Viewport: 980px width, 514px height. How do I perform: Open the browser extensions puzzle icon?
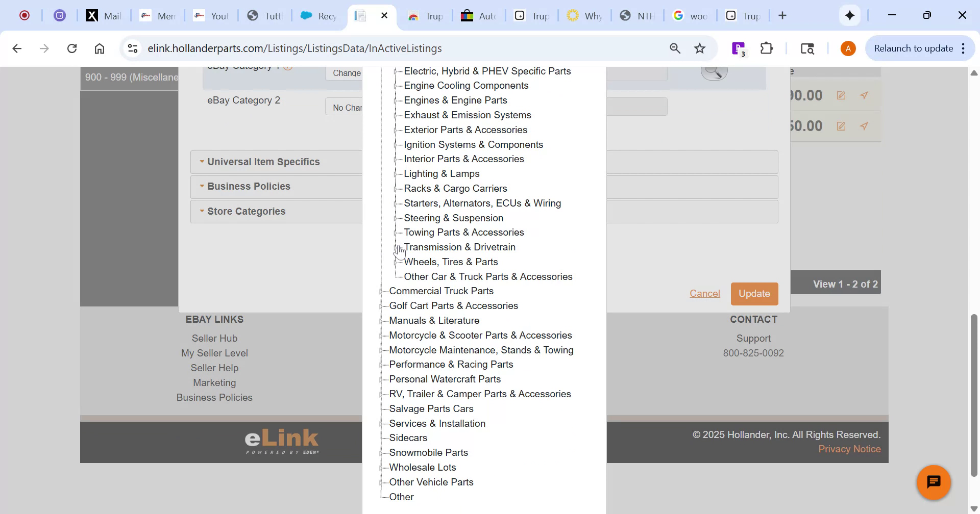pos(766,48)
